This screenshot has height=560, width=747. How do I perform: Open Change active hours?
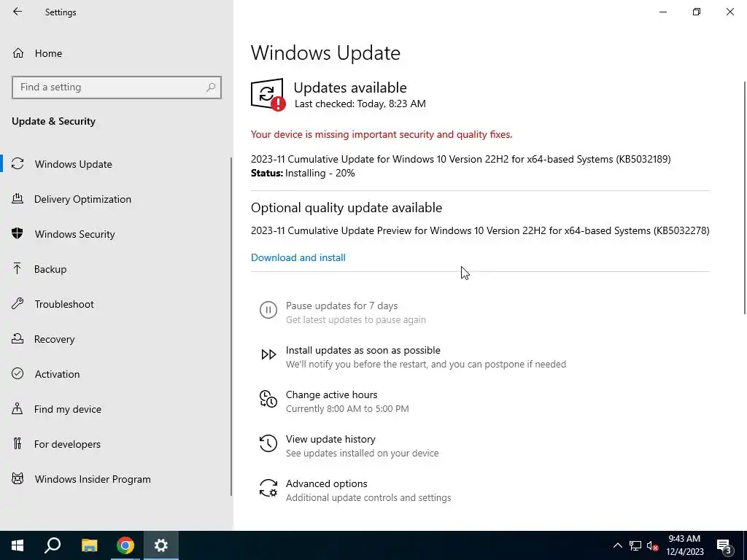(x=332, y=394)
